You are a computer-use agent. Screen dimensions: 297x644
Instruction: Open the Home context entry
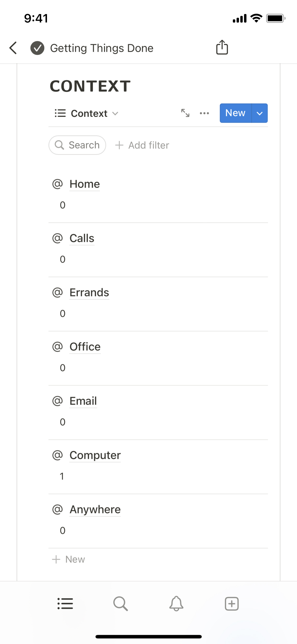[x=84, y=184]
